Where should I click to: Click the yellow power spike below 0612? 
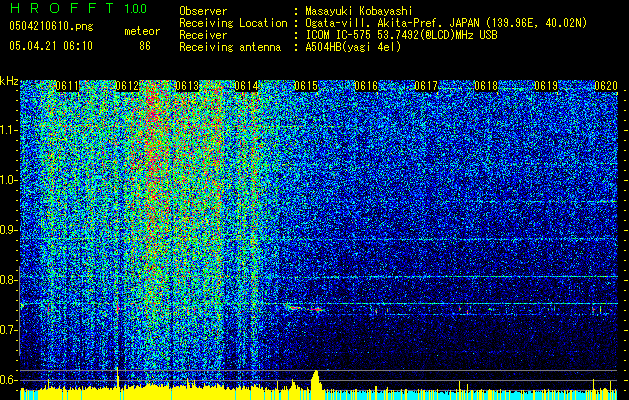pos(118,378)
